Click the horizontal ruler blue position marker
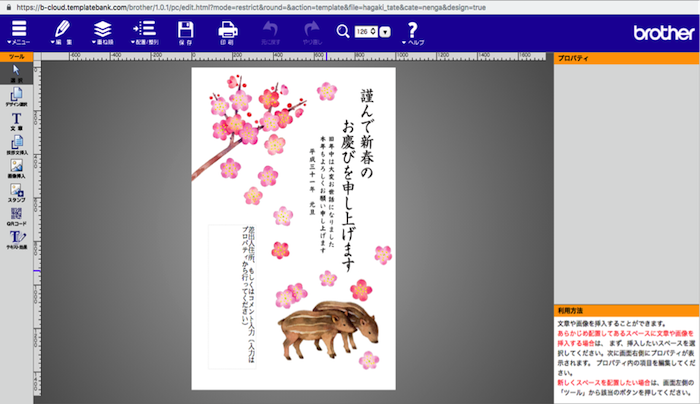Screen dimensions: 700x404 pyautogui.click(x=326, y=56)
